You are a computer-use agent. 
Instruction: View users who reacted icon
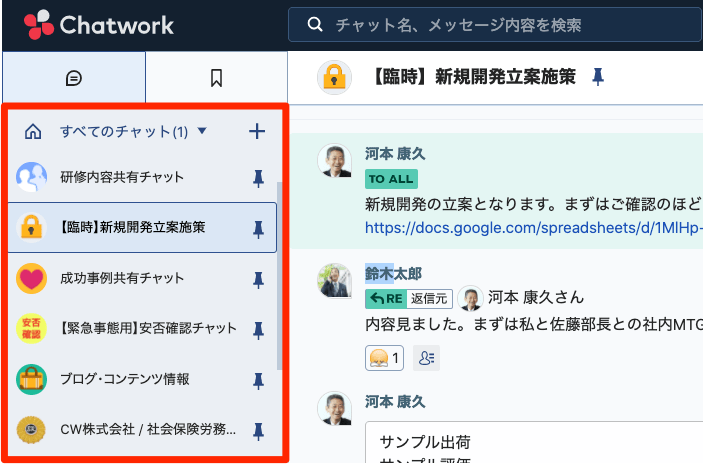pyautogui.click(x=426, y=358)
